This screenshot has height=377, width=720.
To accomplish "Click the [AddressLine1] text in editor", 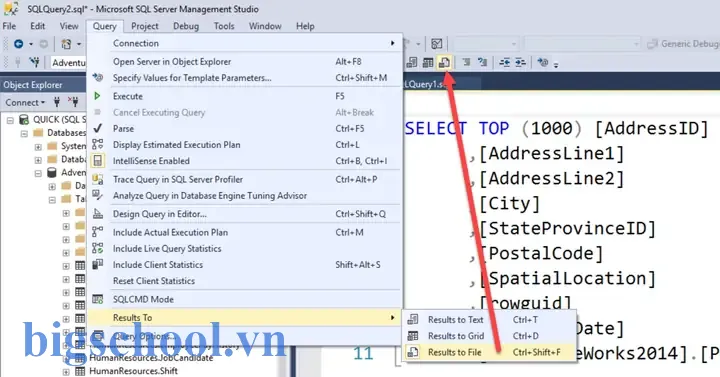I will (551, 153).
